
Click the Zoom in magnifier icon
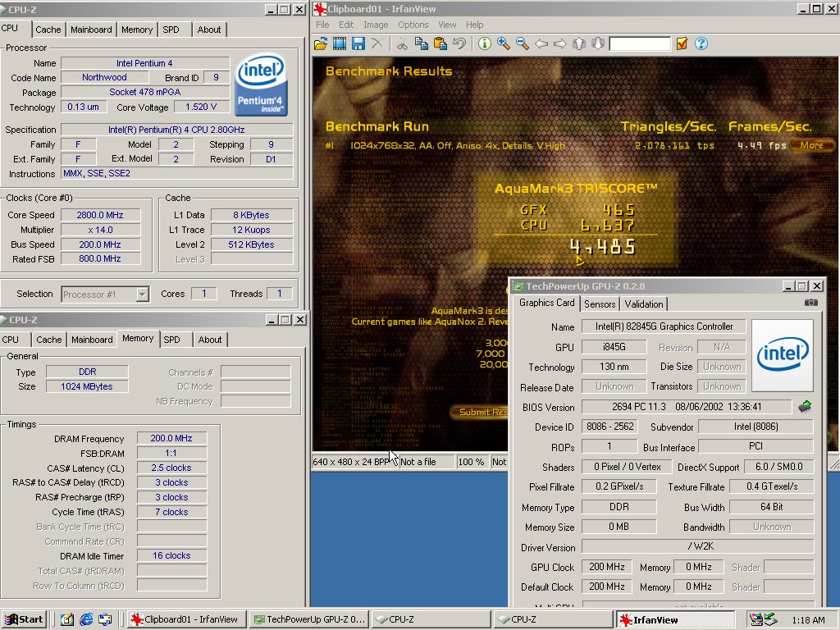pos(503,44)
